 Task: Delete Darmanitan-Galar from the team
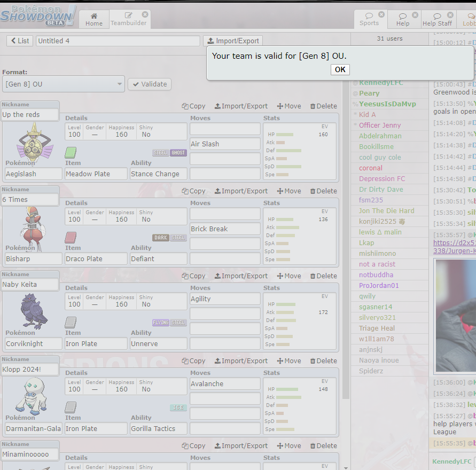coord(324,361)
